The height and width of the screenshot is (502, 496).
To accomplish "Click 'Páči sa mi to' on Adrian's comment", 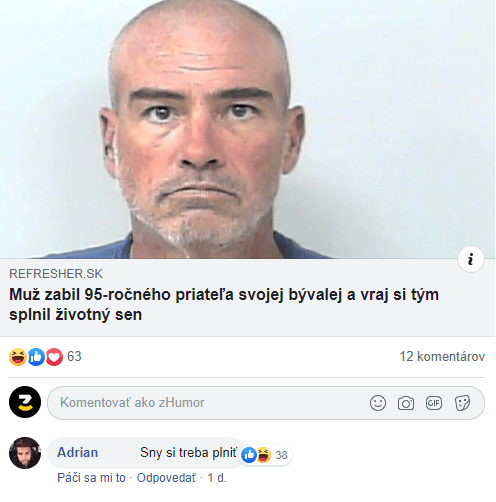I will coord(91,478).
